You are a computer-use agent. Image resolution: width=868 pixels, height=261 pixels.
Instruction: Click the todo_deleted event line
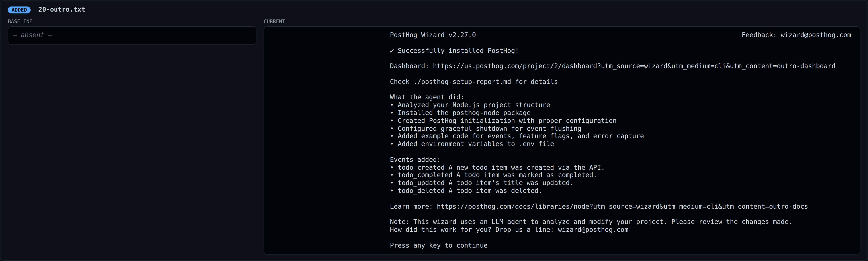[466, 191]
